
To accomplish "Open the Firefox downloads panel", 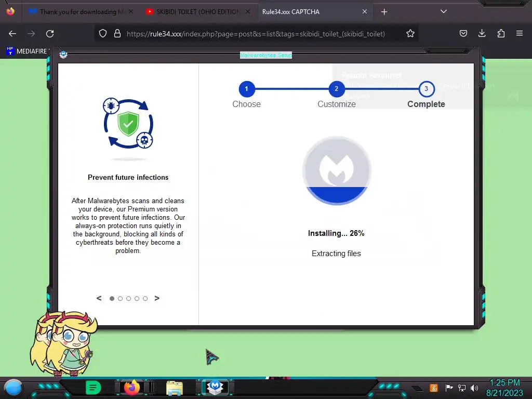I will click(x=482, y=34).
